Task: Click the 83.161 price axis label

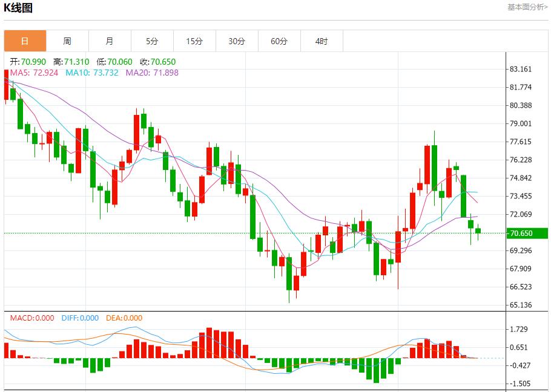Action: click(521, 69)
